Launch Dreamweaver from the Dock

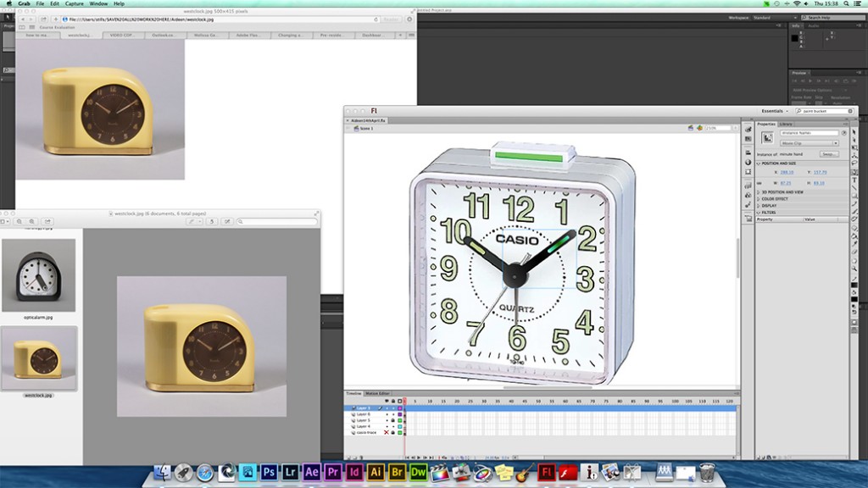pos(418,472)
